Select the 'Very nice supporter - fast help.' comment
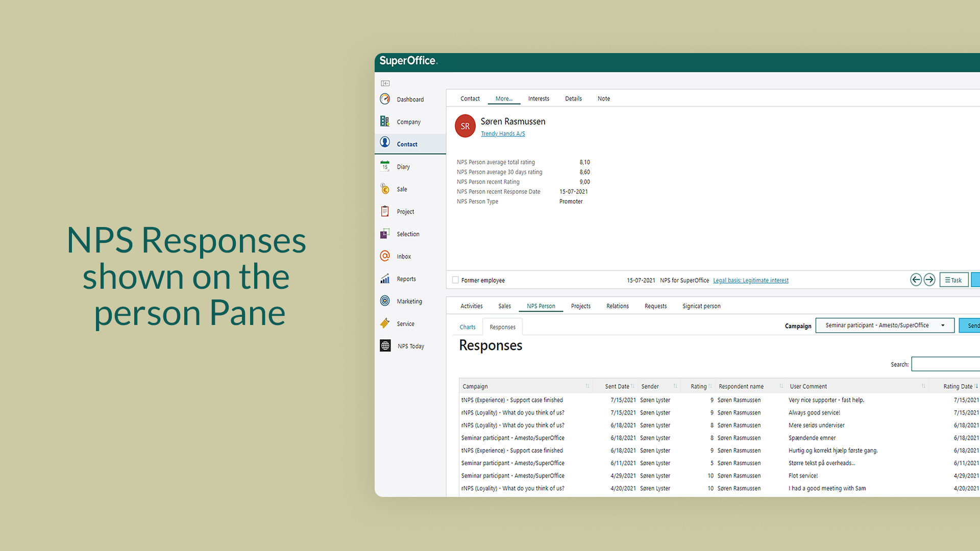This screenshot has height=551, width=980. pos(826,400)
